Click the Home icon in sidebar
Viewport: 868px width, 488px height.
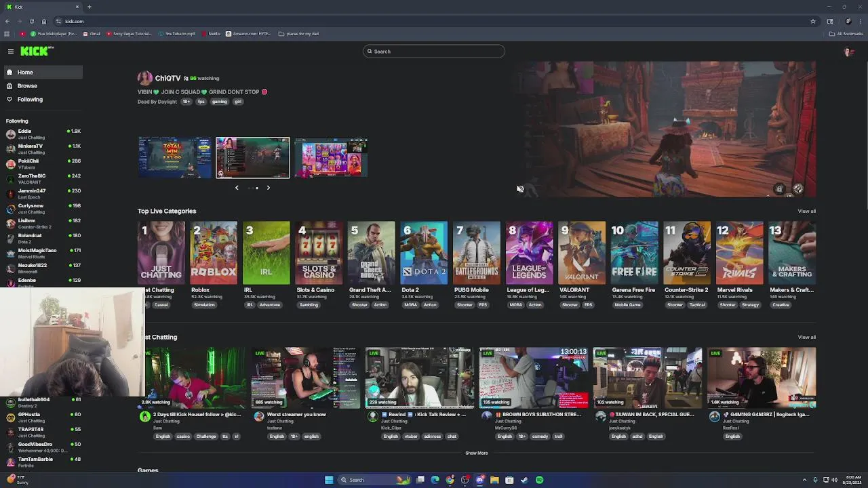[9, 72]
